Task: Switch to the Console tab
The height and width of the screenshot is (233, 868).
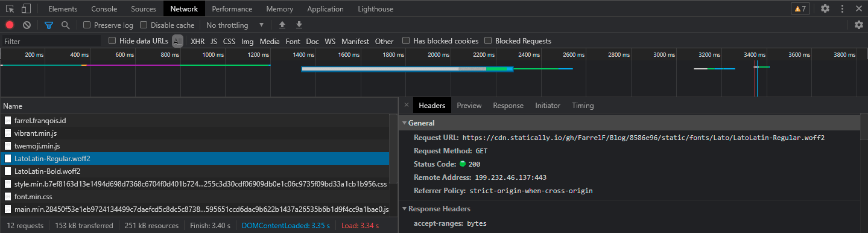Action: click(104, 9)
